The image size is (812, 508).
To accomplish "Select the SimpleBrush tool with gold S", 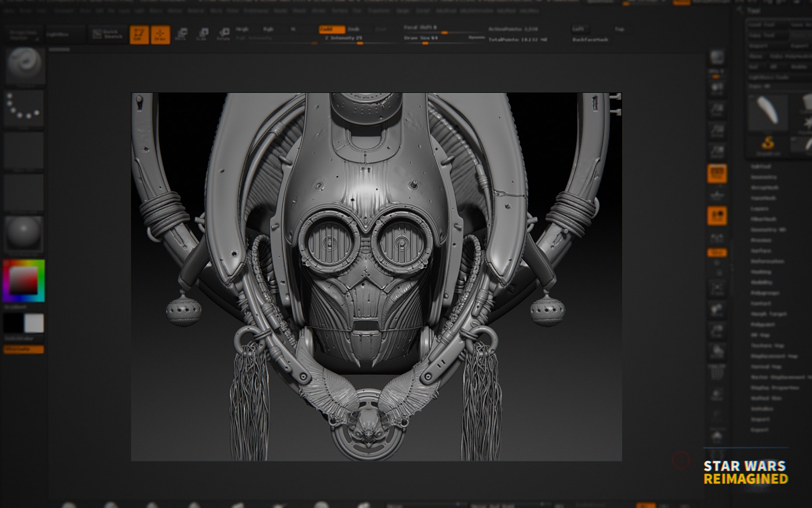I will [x=767, y=145].
